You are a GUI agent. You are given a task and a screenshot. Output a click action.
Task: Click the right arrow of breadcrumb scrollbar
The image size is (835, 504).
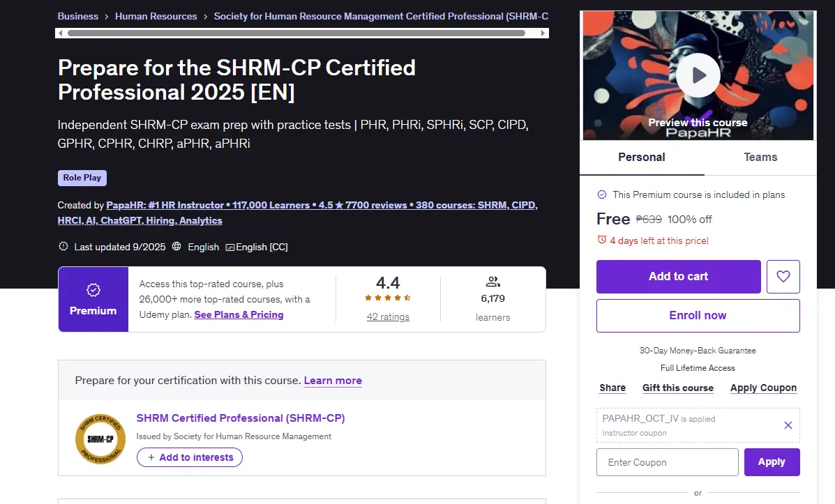(543, 33)
